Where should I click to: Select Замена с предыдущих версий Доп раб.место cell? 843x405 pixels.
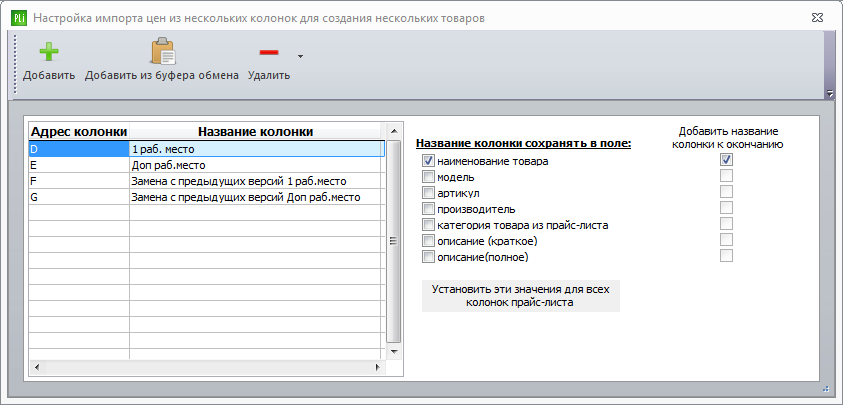(x=257, y=197)
